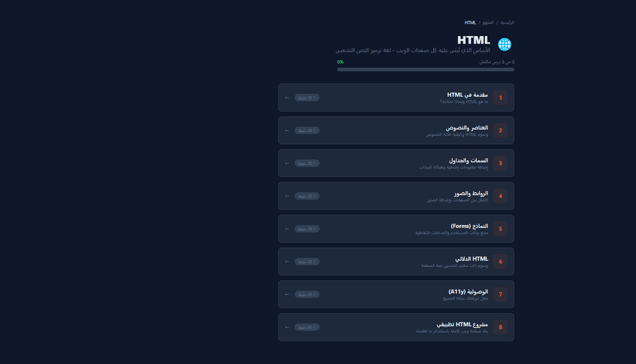Click the number 1 lesson badge

click(x=500, y=98)
